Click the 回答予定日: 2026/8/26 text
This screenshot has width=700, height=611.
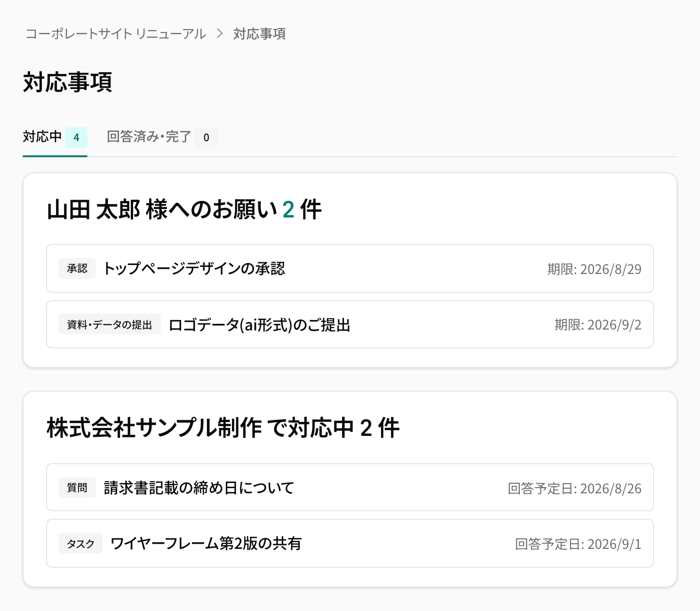tap(574, 488)
